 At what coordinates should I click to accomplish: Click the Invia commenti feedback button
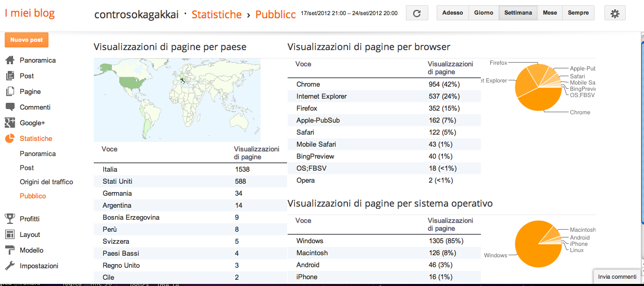(617, 277)
